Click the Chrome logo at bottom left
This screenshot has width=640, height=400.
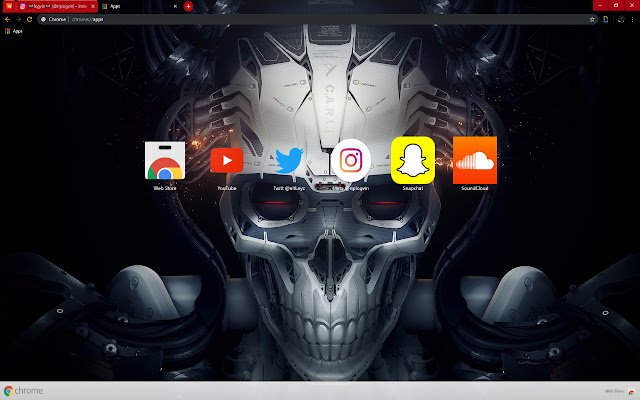click(24, 391)
